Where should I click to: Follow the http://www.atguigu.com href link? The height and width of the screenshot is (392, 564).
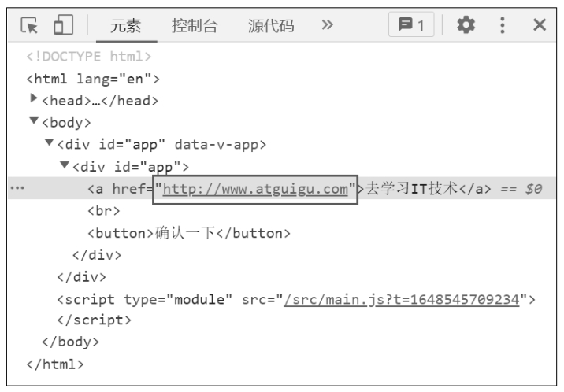coord(255,190)
